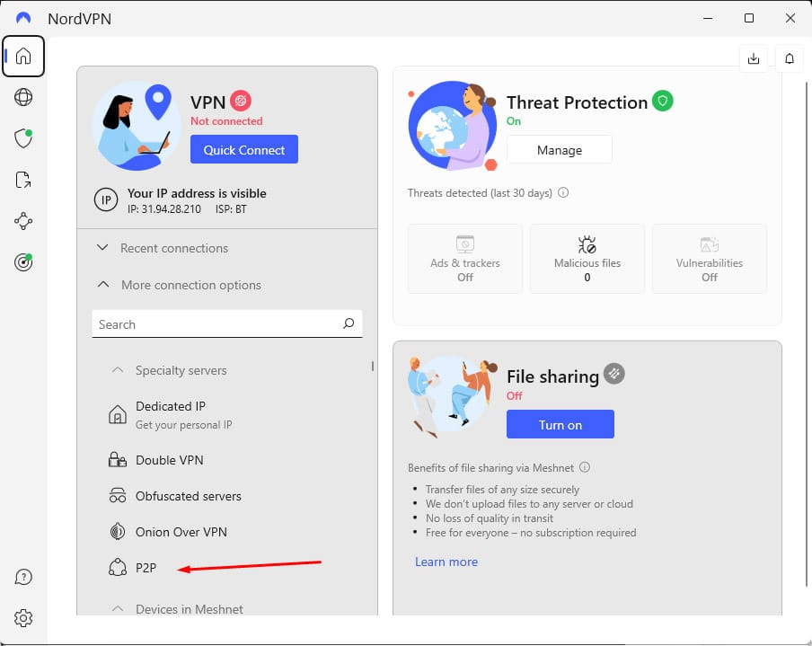Open the globe server map sidebar icon

point(23,97)
